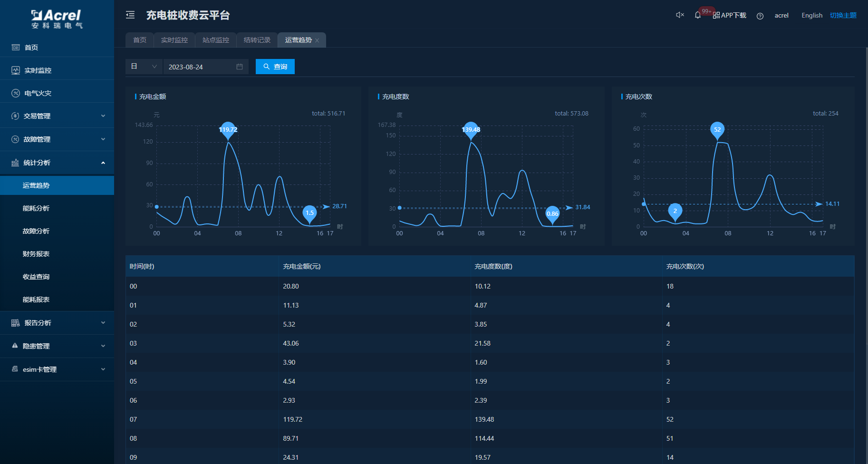Expand the 报告分析 menu
This screenshot has width=868, height=464.
click(x=57, y=323)
